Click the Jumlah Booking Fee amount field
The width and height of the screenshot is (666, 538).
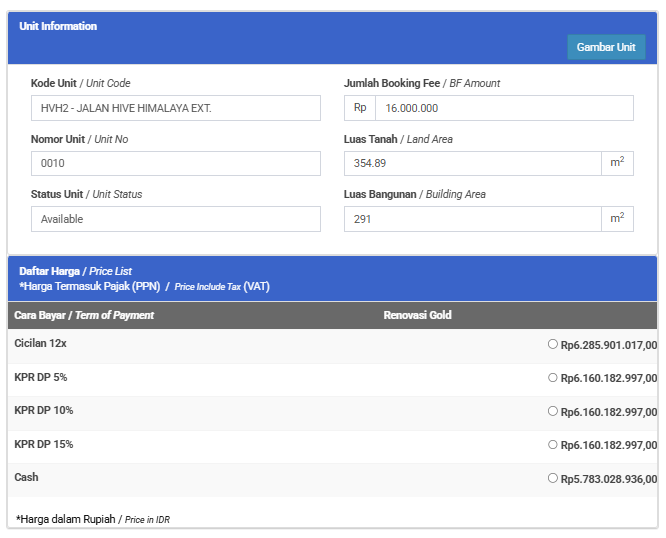(503, 108)
